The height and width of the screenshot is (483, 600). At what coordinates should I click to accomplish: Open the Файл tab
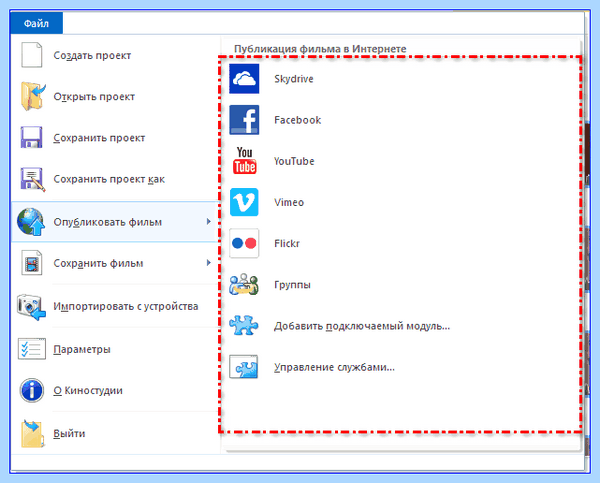pos(36,23)
